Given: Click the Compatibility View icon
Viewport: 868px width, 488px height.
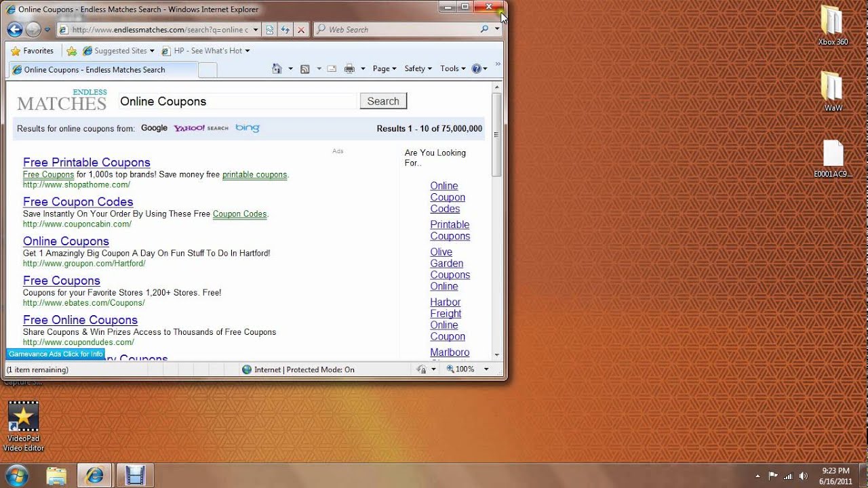Looking at the screenshot, I should coord(270,30).
